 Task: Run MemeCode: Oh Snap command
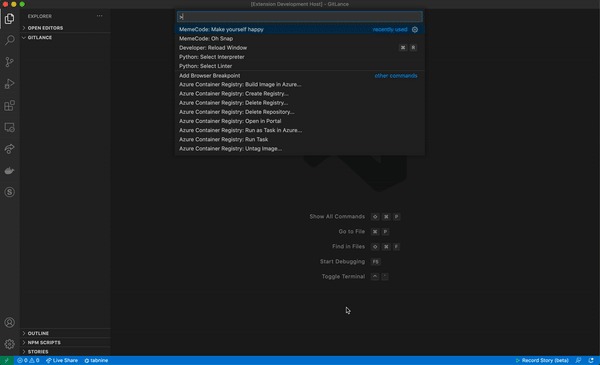point(300,39)
